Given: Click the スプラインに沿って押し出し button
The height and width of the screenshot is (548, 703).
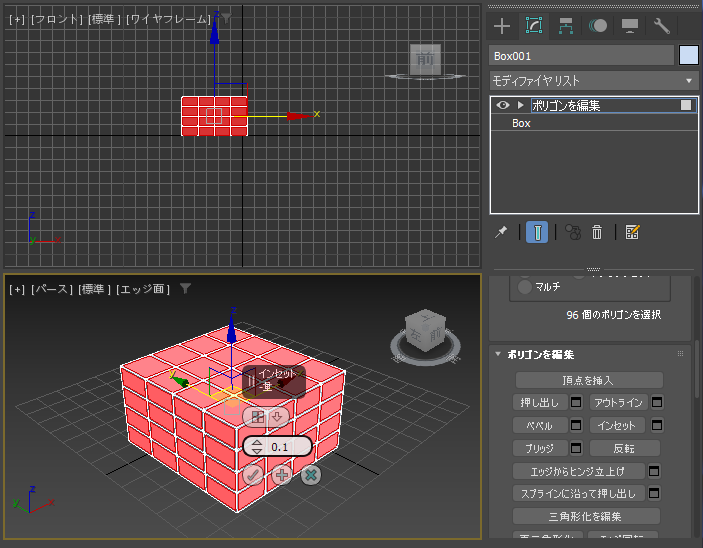Looking at the screenshot, I should (x=579, y=493).
